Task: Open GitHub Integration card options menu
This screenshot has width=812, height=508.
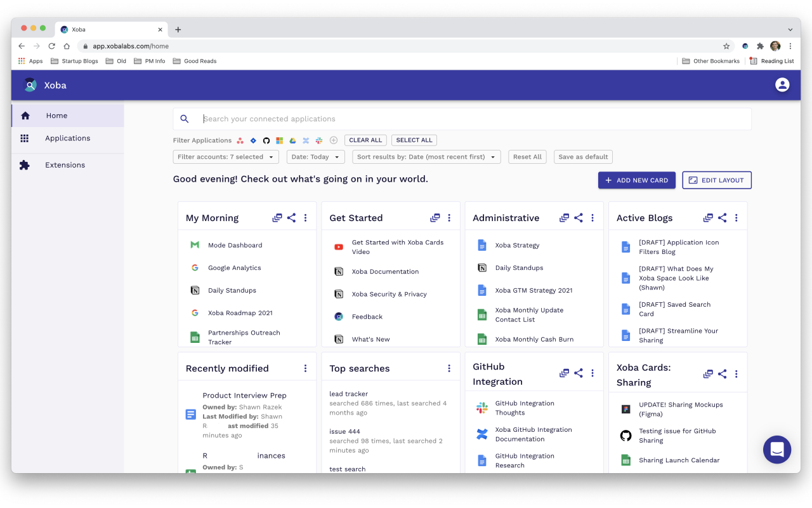Action: pos(593,373)
